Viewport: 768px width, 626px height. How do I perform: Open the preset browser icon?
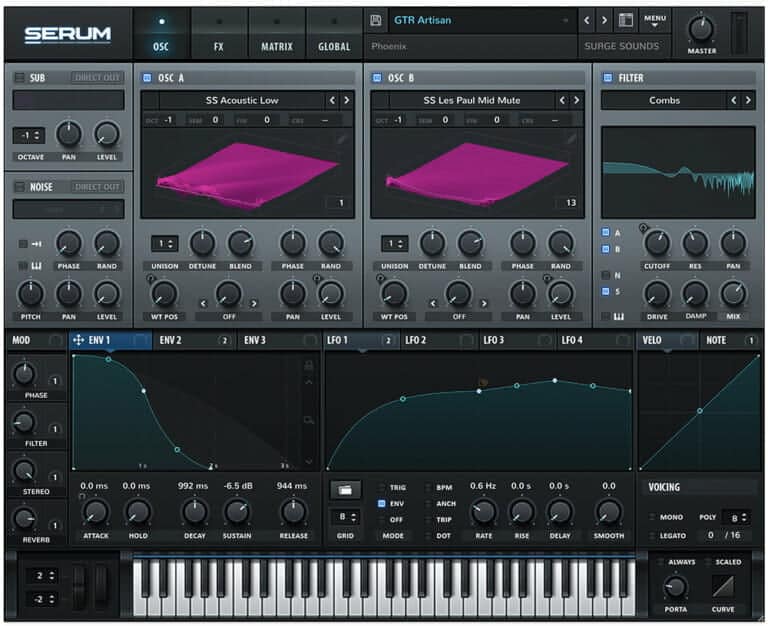point(625,20)
